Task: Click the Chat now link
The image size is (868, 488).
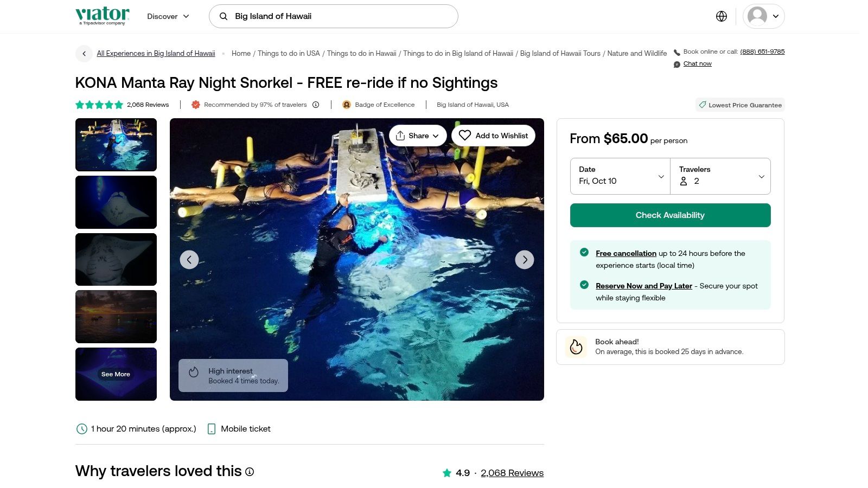Action: pos(697,63)
